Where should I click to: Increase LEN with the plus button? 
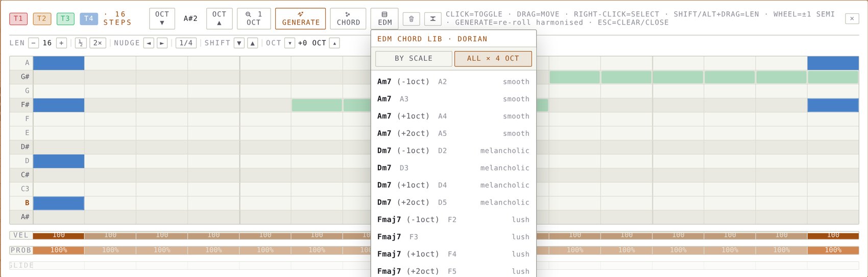(x=61, y=43)
